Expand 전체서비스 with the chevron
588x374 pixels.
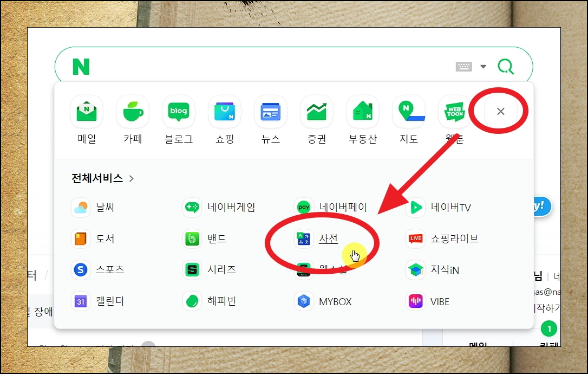131,178
